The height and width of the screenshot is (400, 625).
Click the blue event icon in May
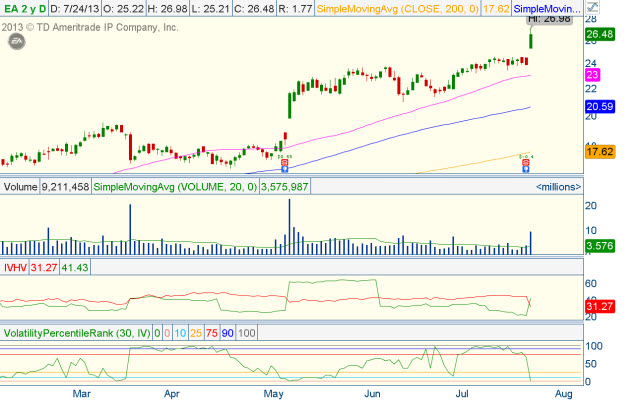[x=285, y=170]
